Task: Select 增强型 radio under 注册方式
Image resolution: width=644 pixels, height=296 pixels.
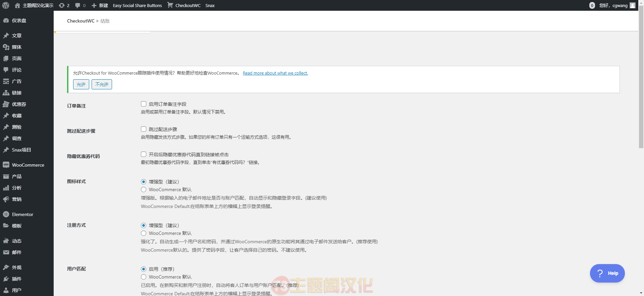Action: pos(144,225)
